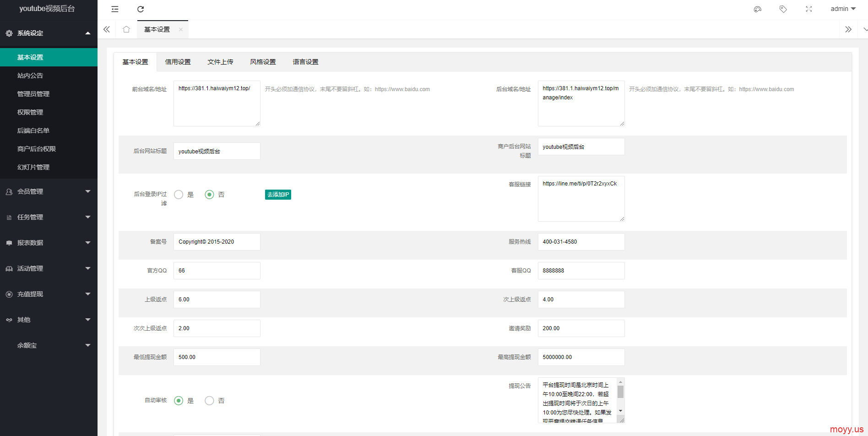The height and width of the screenshot is (436, 868).
Task: Switch to 信用设置 tab
Action: tap(178, 62)
